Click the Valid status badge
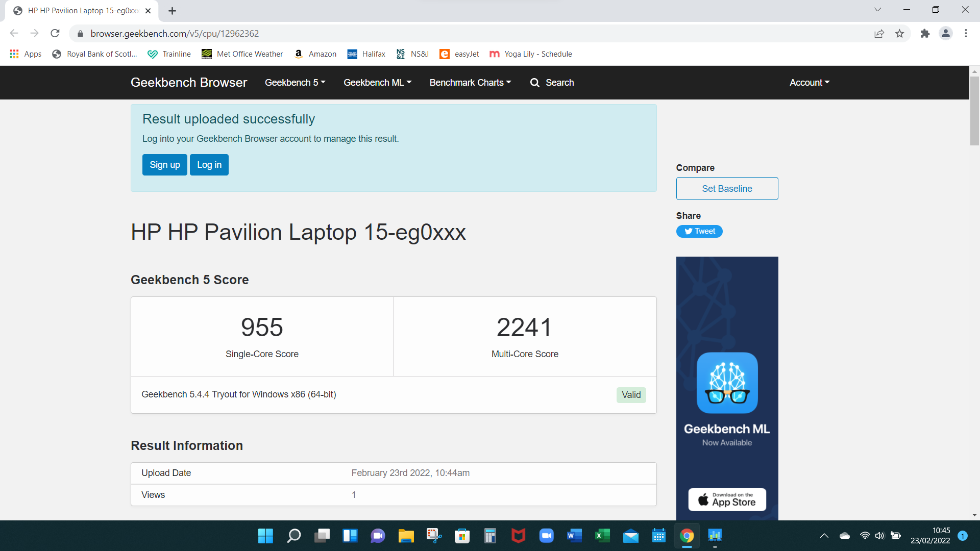980x551 pixels. point(631,395)
